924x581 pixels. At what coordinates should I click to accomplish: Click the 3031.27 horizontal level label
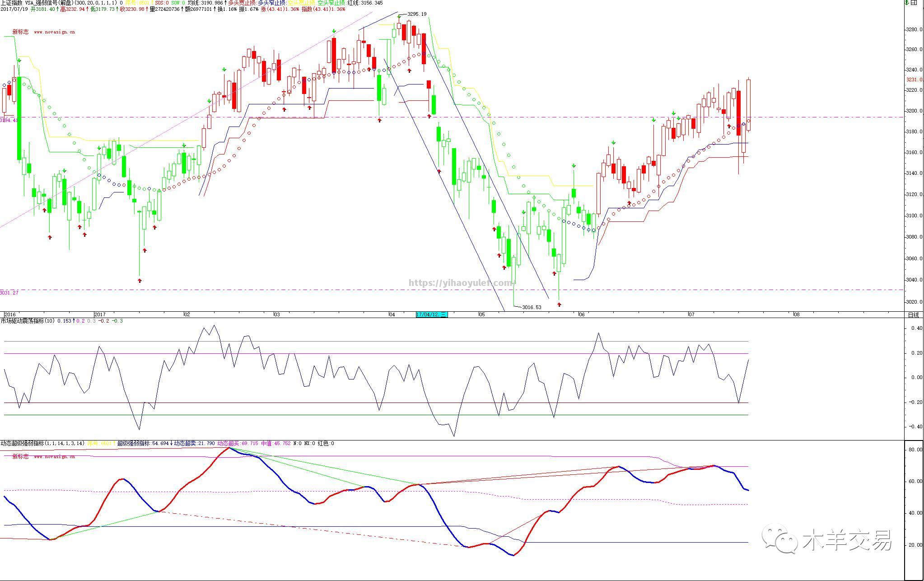click(9, 293)
